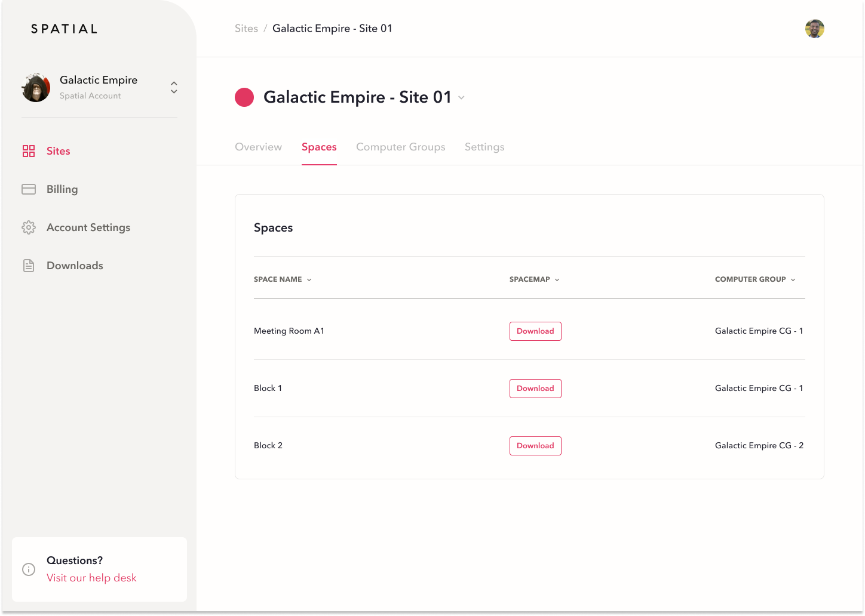Open the user profile avatar menu
Viewport: 865px width, 616px height.
tap(815, 29)
